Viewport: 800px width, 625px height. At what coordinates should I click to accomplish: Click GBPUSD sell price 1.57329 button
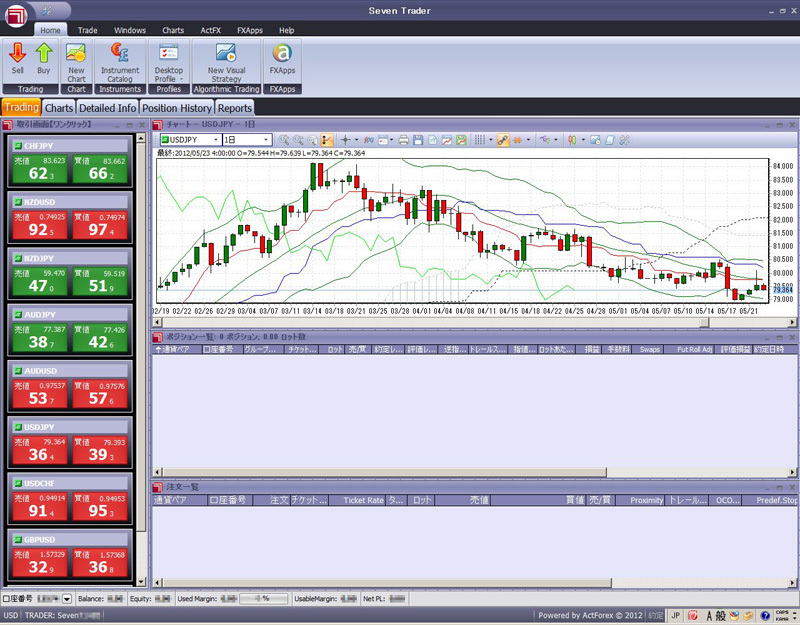(40, 563)
